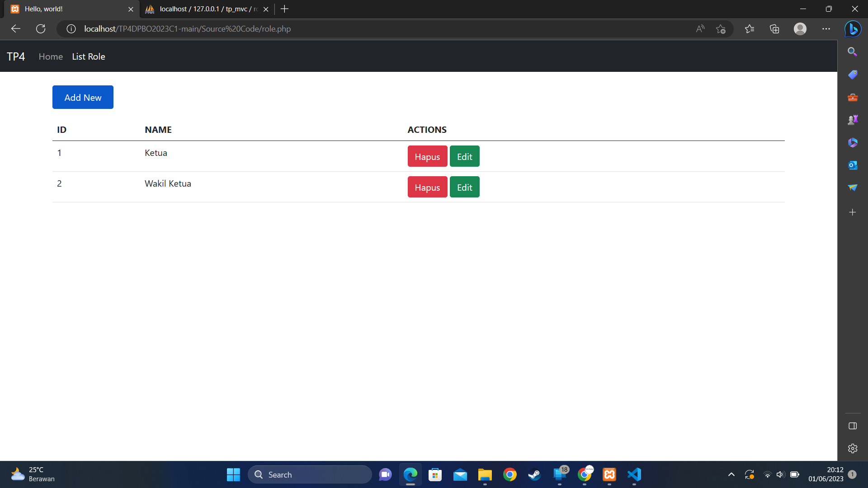Expand hidden system tray icons
This screenshot has width=868, height=488.
pyautogui.click(x=731, y=475)
